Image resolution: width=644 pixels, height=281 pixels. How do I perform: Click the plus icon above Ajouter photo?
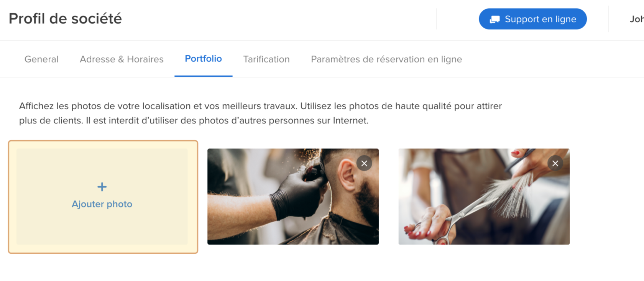point(102,187)
